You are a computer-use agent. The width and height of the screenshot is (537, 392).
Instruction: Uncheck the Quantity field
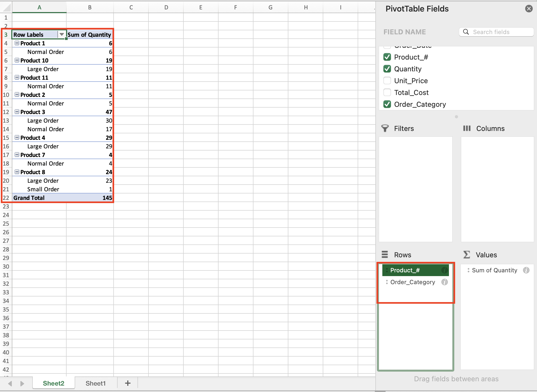pyautogui.click(x=387, y=69)
